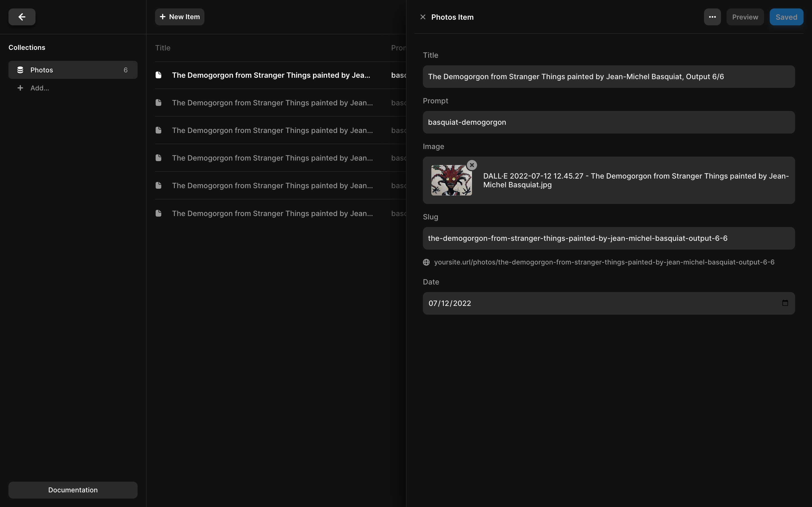Screen dimensions: 812x507
Task: Open the three-dots more options menu
Action: point(712,17)
